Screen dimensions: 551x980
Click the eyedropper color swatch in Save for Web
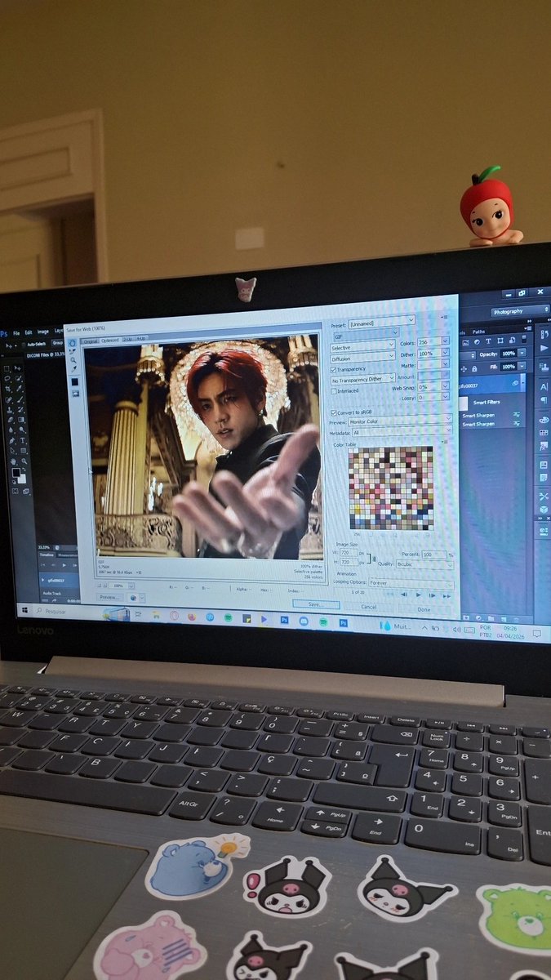(x=74, y=381)
